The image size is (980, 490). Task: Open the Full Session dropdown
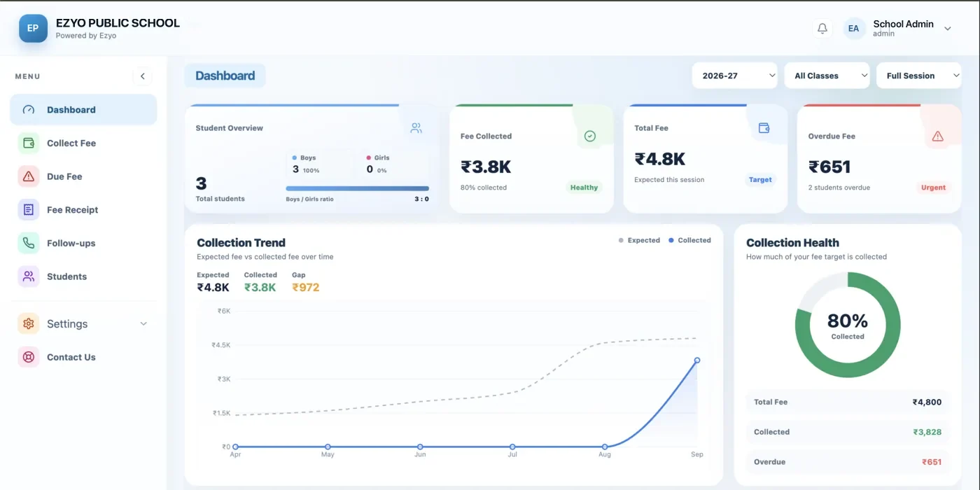click(918, 76)
